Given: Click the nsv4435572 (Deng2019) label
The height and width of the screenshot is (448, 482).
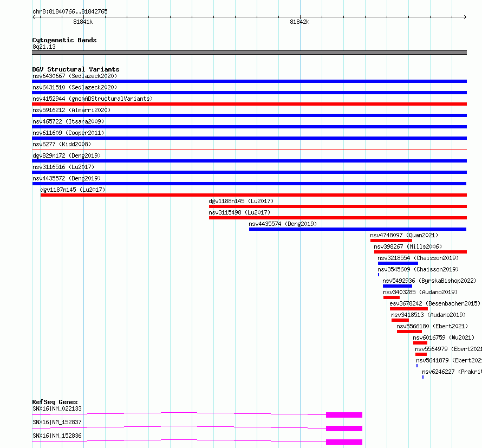Looking at the screenshot, I should [67, 178].
